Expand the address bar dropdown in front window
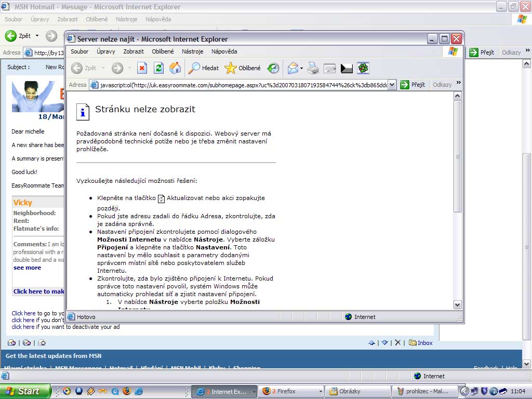Viewport: 532px width, 399px height. click(392, 85)
